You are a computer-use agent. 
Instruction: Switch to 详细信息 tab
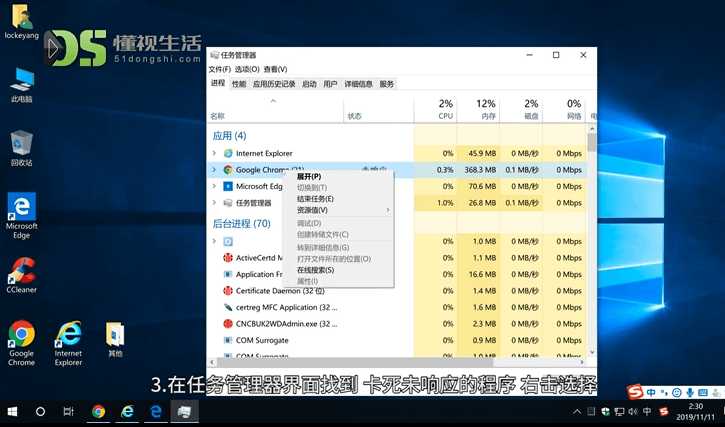[x=358, y=84]
